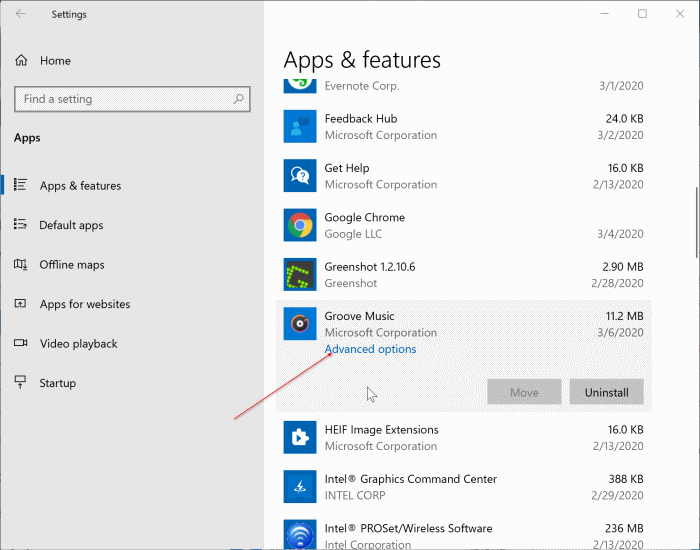700x550 pixels.
Task: Click the disabled Move button
Action: 524,392
